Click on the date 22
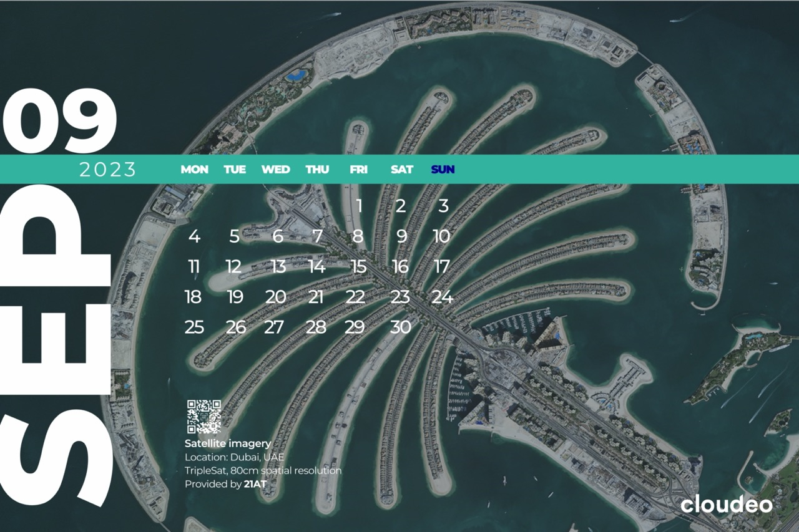 355,297
